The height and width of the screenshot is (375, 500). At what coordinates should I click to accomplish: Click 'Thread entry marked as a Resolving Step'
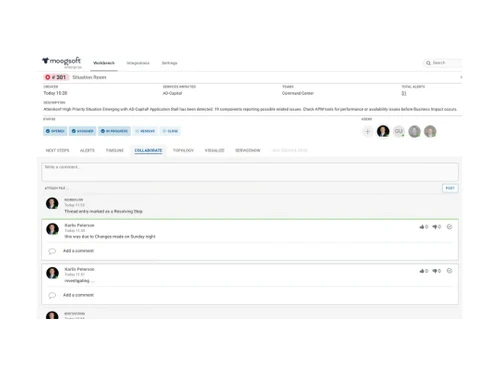pos(103,212)
